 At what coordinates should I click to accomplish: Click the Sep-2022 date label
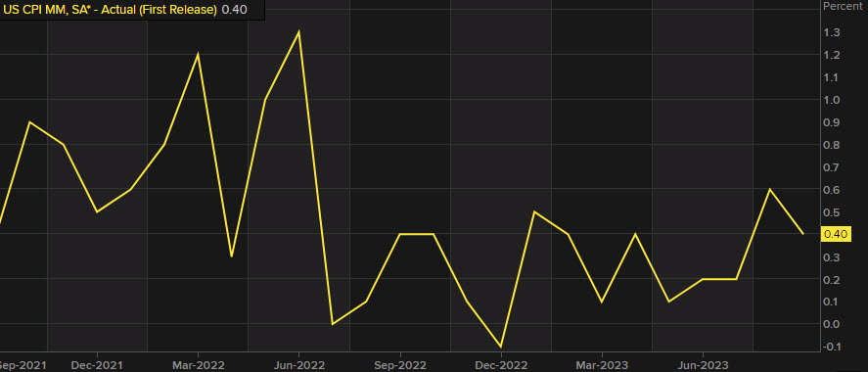click(399, 365)
